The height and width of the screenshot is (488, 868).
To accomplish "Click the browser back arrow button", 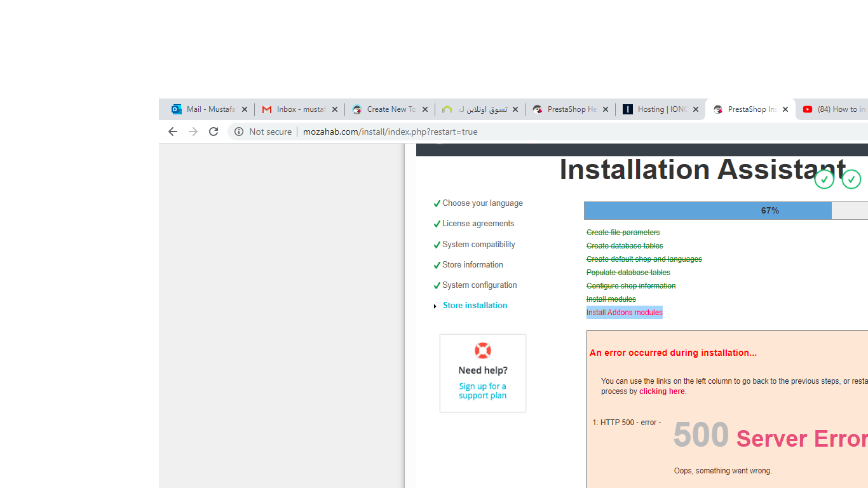I will point(172,132).
